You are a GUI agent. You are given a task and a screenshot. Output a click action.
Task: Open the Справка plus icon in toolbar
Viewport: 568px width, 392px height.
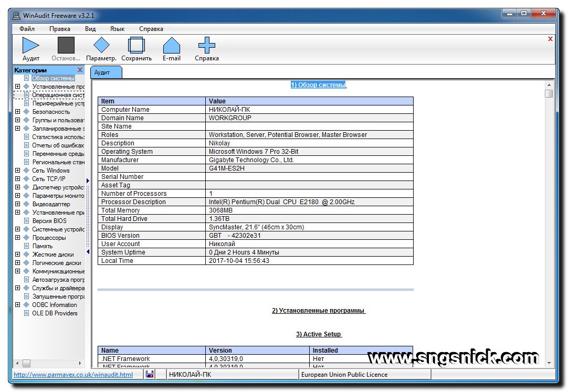coord(206,45)
